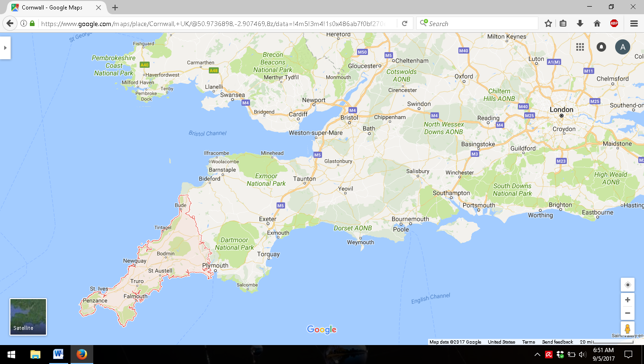Image resolution: width=644 pixels, height=364 pixels.
Task: Open the Firefox hamburger menu
Action: click(634, 23)
